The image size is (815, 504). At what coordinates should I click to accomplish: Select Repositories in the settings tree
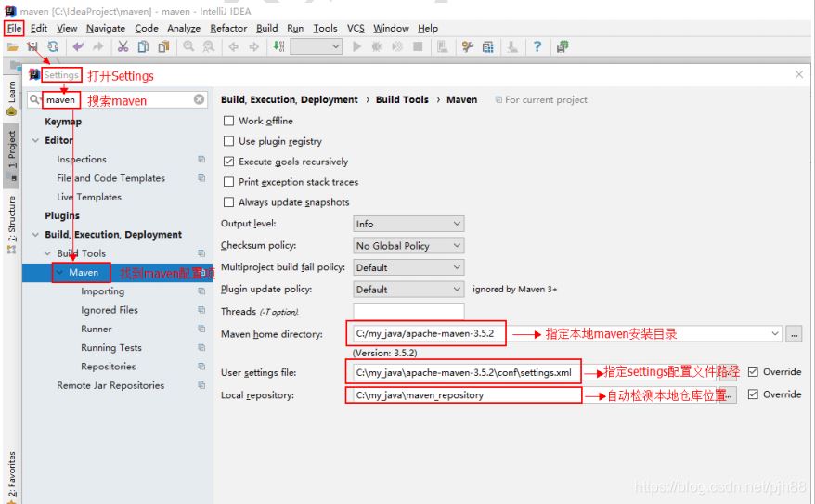click(x=108, y=367)
